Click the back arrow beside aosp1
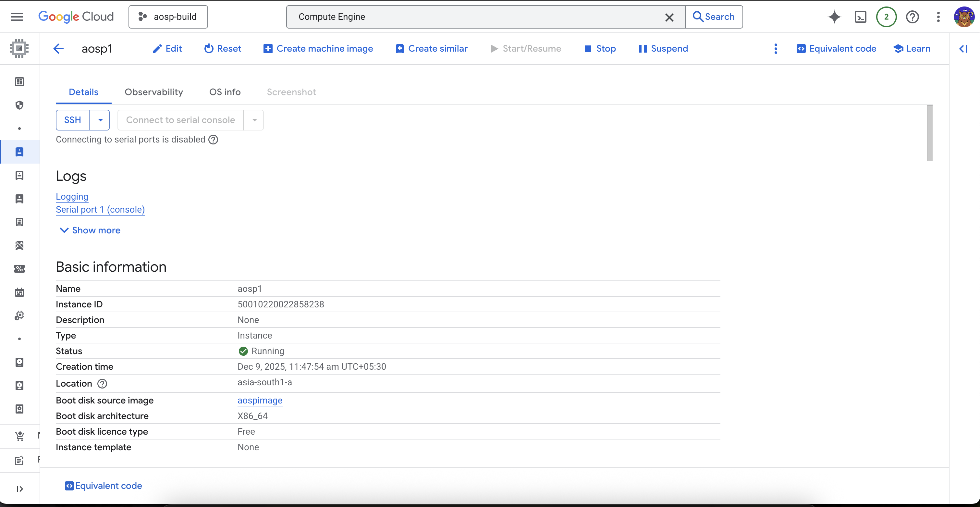980x507 pixels. 59,49
